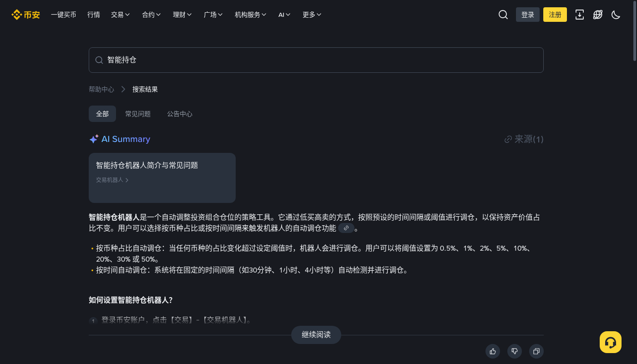Click the download app icon

(x=580, y=15)
